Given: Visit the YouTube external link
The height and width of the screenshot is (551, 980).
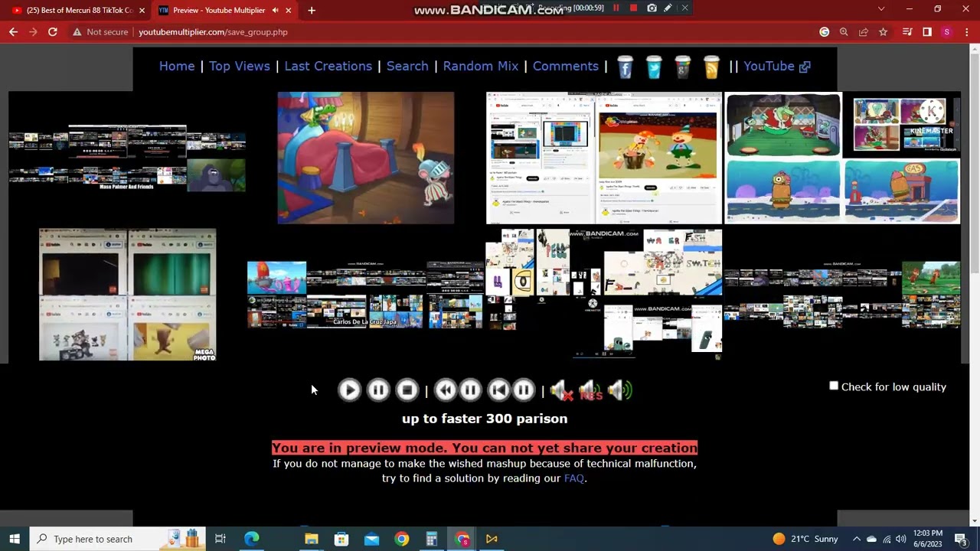Looking at the screenshot, I should tap(777, 66).
